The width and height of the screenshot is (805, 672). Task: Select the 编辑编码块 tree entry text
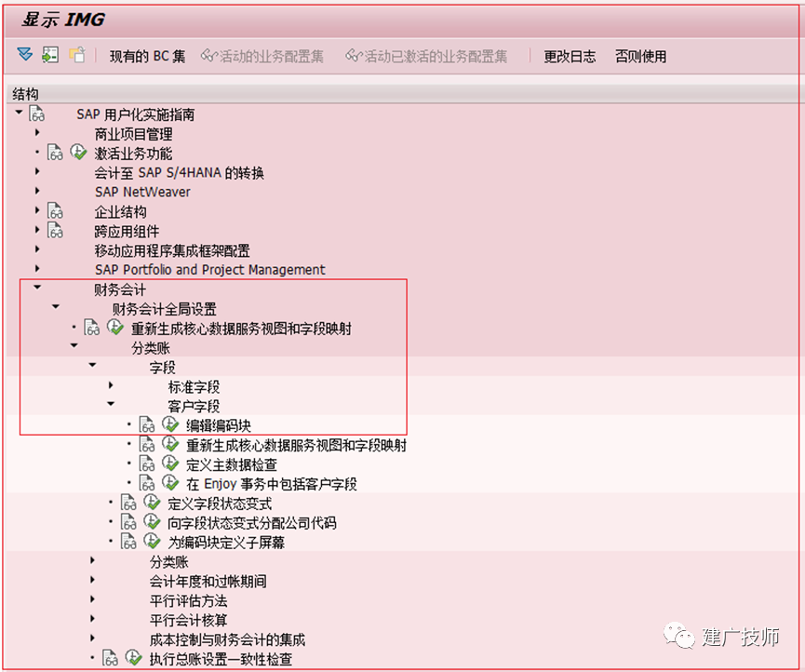[219, 425]
